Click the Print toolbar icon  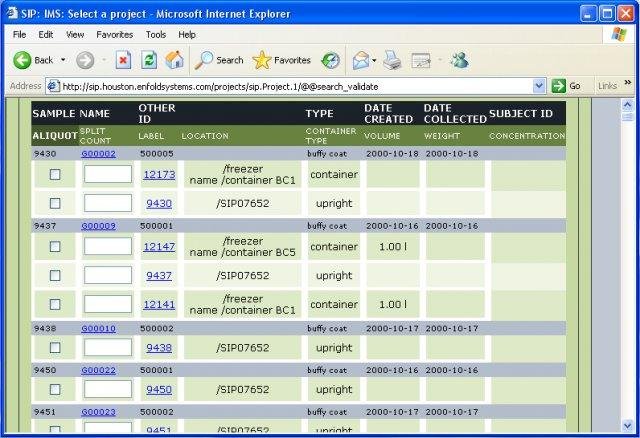(x=393, y=60)
